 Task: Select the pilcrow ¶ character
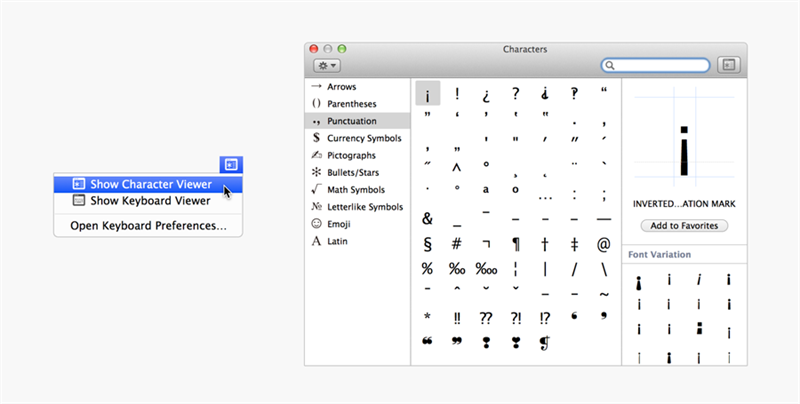(516, 244)
